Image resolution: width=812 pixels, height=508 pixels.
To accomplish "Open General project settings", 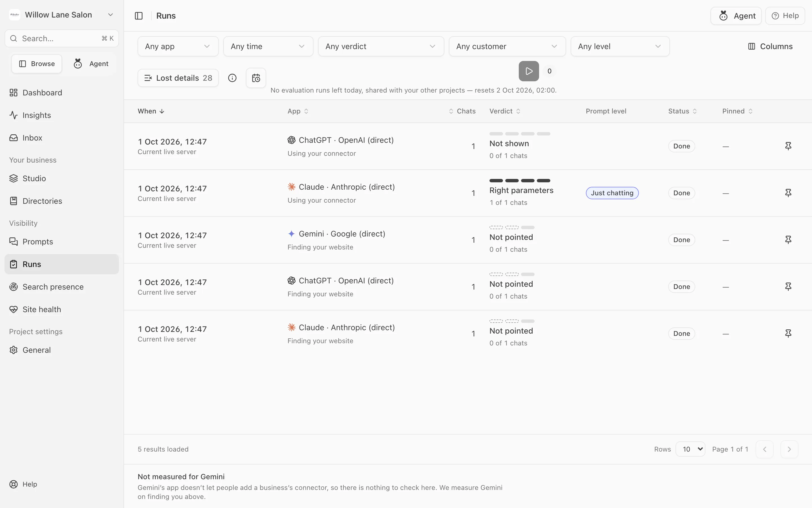I will (62, 350).
